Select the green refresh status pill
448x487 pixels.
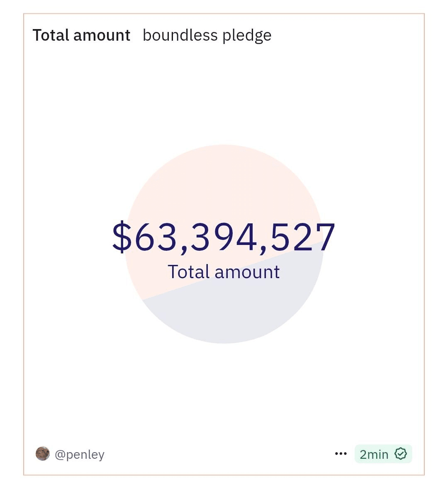click(x=383, y=454)
